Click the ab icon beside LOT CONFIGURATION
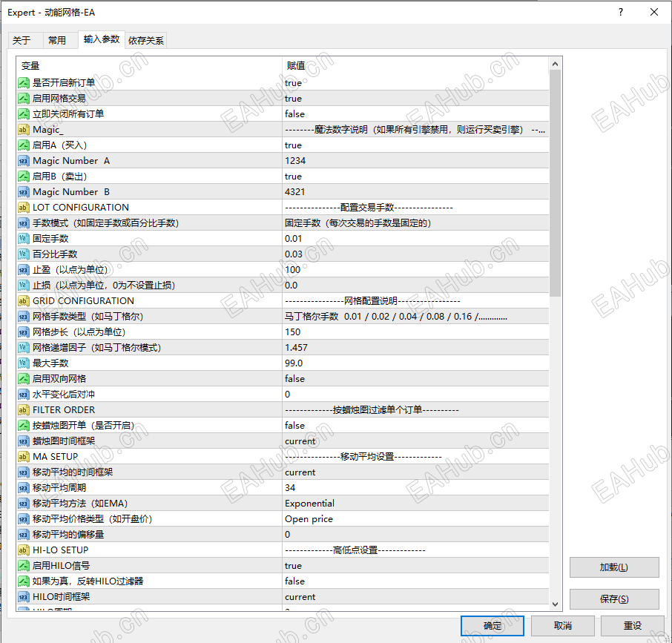The image size is (672, 643). (23, 207)
